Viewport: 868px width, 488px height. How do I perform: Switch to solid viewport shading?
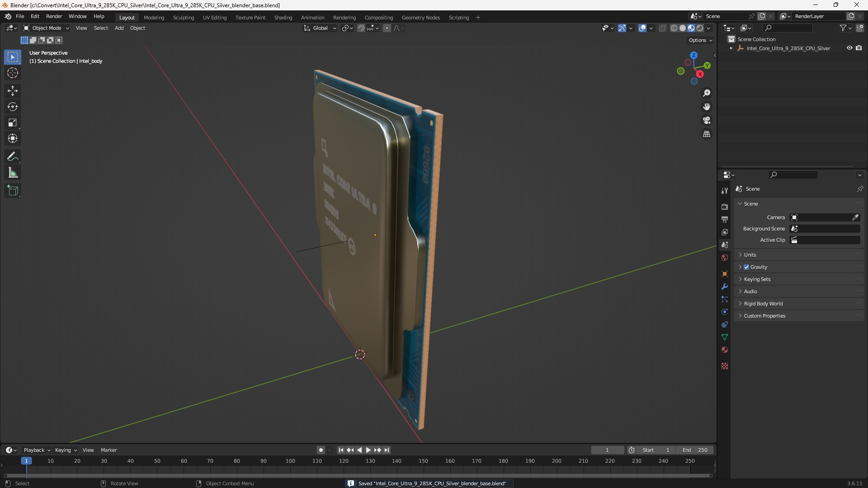pyautogui.click(x=683, y=28)
